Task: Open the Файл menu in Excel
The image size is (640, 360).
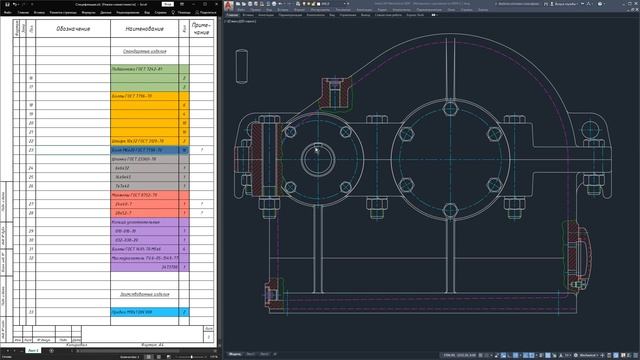Action: click(8, 13)
